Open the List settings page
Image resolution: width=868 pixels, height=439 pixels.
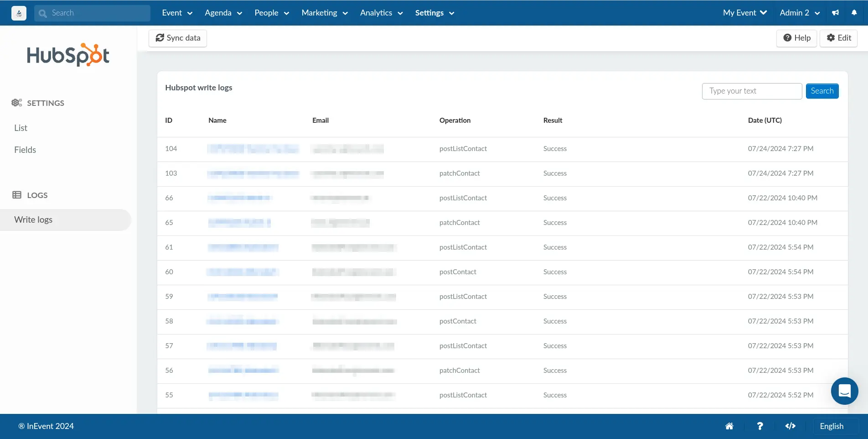[21, 128]
